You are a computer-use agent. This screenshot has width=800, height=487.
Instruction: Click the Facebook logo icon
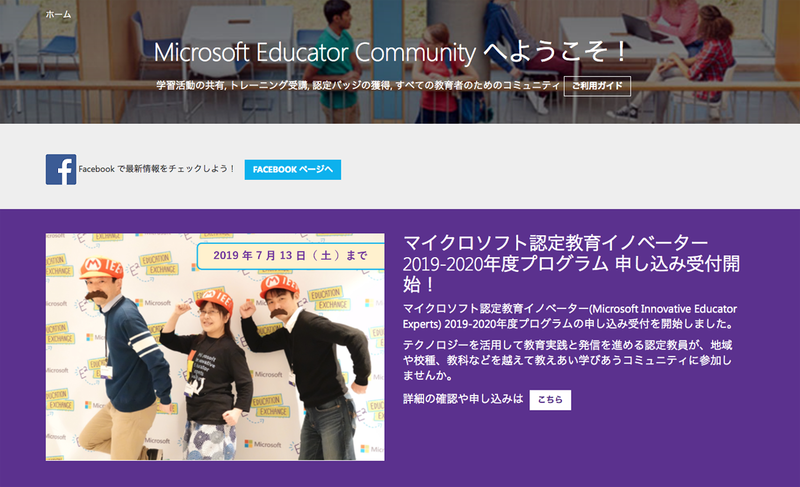[61, 169]
